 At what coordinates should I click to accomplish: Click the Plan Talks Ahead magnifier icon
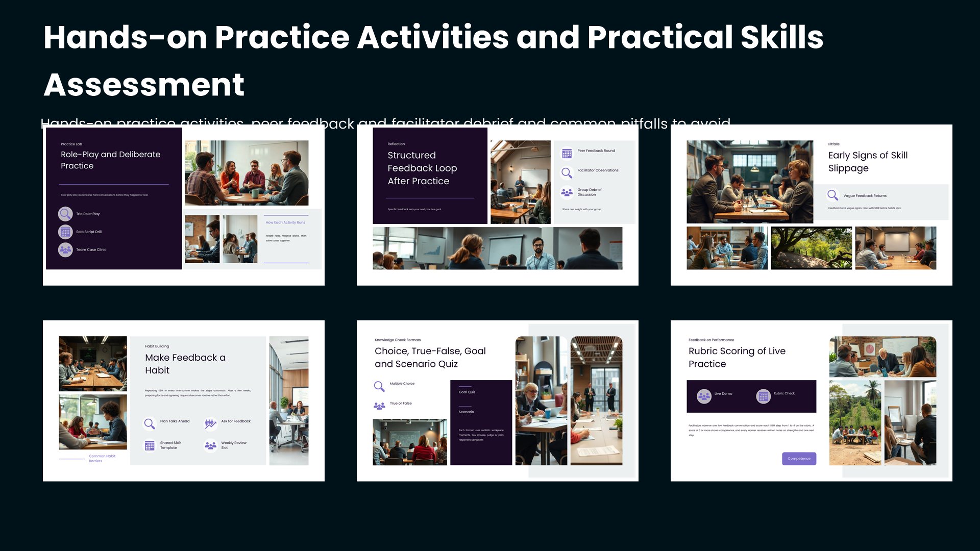[x=149, y=423]
